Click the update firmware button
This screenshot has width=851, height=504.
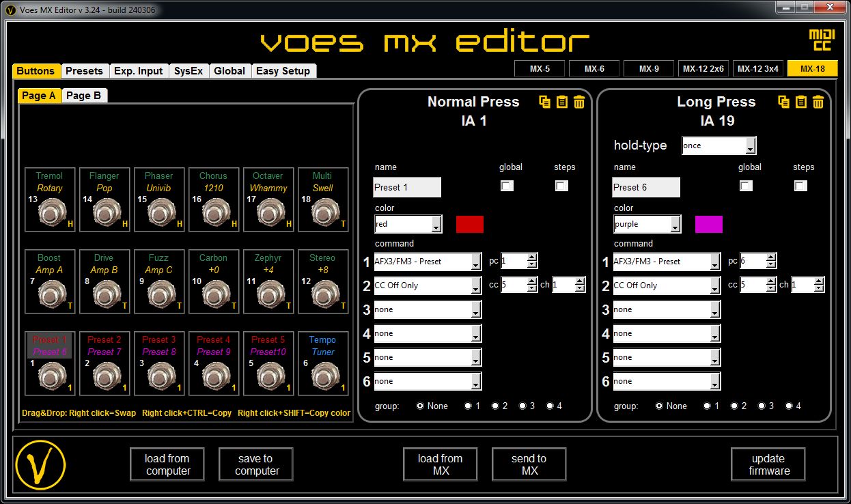click(x=768, y=464)
